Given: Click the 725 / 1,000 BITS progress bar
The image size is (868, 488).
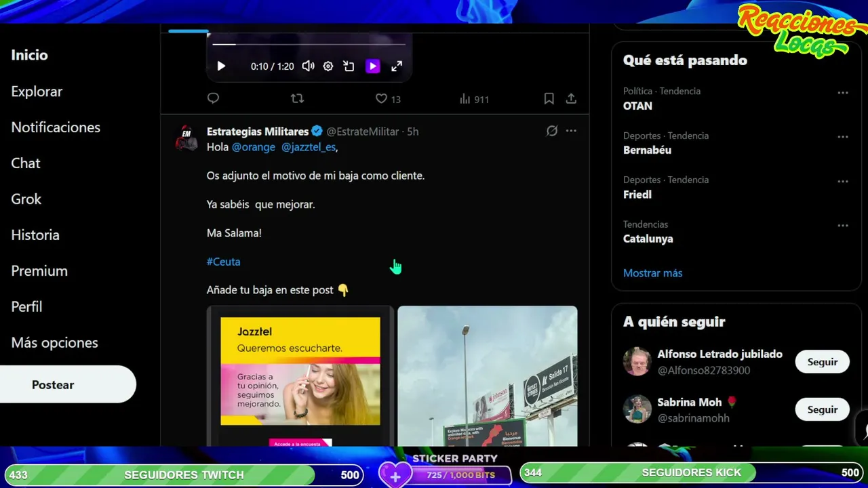Looking at the screenshot, I should [x=460, y=475].
